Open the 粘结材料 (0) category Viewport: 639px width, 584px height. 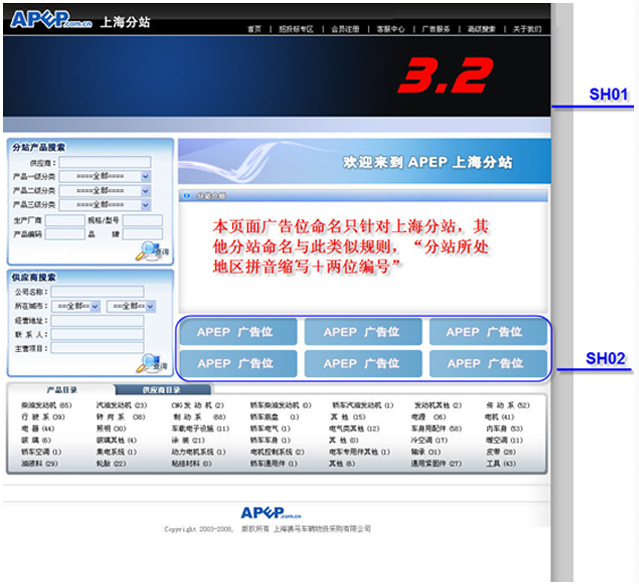click(192, 463)
